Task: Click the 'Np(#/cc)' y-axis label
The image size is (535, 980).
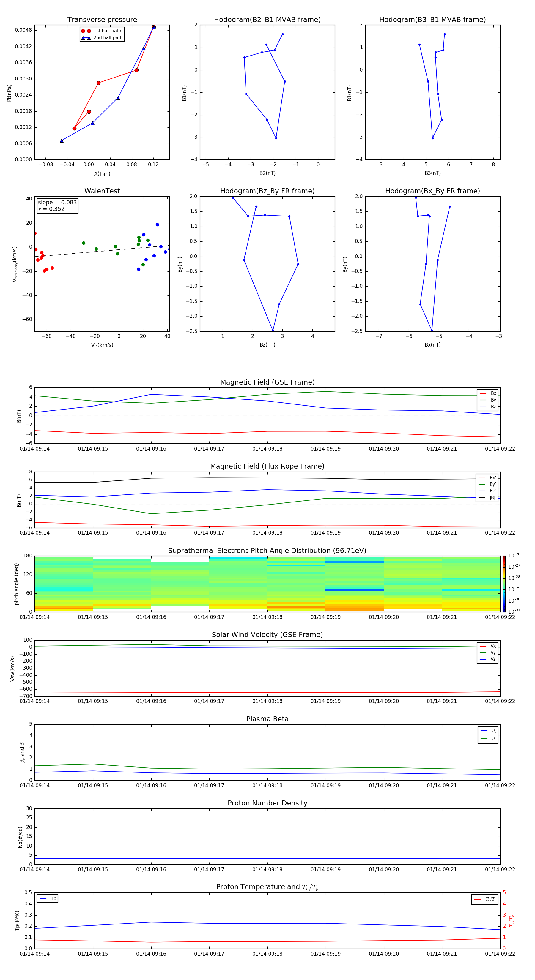Action: (x=20, y=837)
